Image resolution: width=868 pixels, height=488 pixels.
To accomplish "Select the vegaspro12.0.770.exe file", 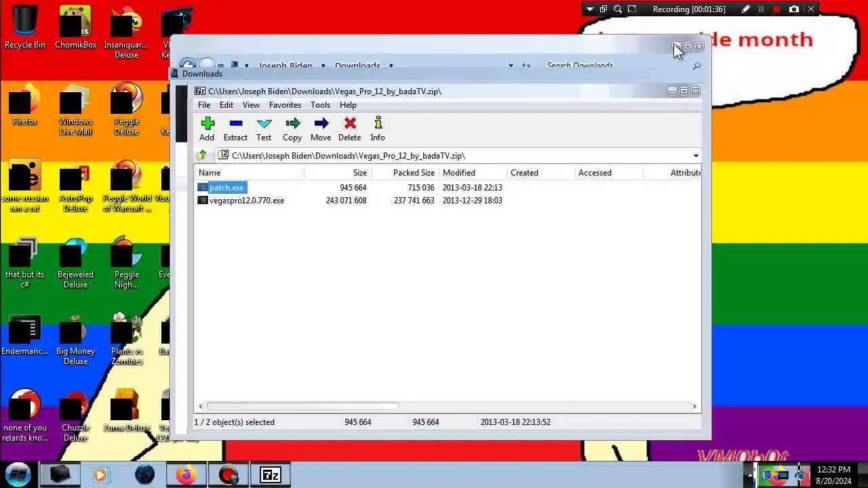I will (247, 201).
